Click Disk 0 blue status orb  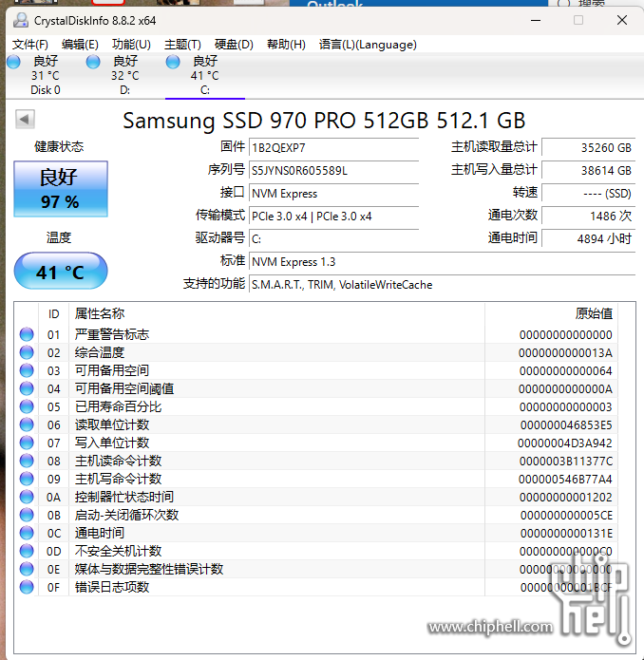[13, 62]
